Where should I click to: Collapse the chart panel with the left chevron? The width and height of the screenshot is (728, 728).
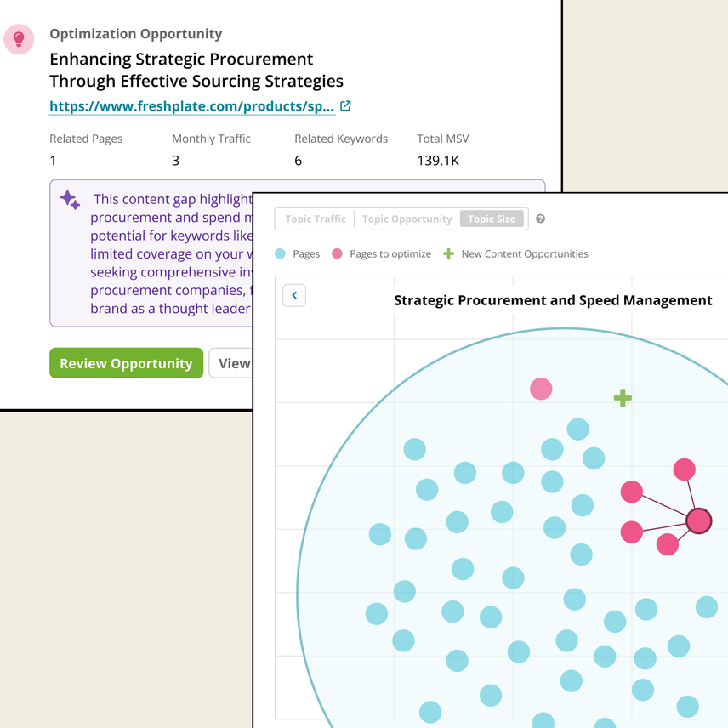(x=293, y=295)
